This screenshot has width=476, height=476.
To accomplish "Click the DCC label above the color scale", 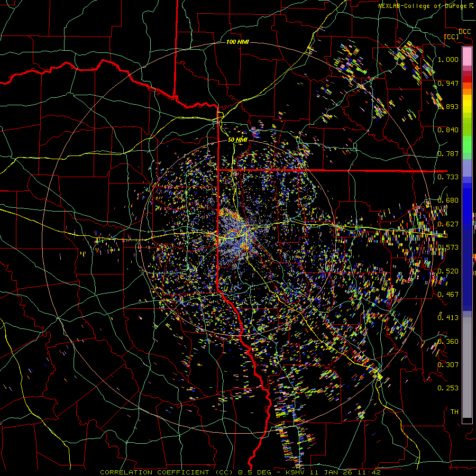I will (x=464, y=32).
